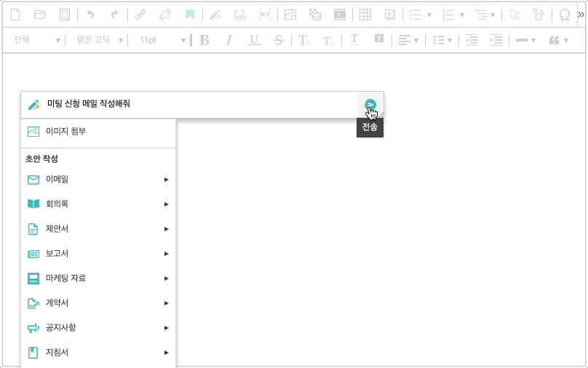Image resolution: width=588 pixels, height=368 pixels.
Task: Click the insert link icon
Action: 140,15
